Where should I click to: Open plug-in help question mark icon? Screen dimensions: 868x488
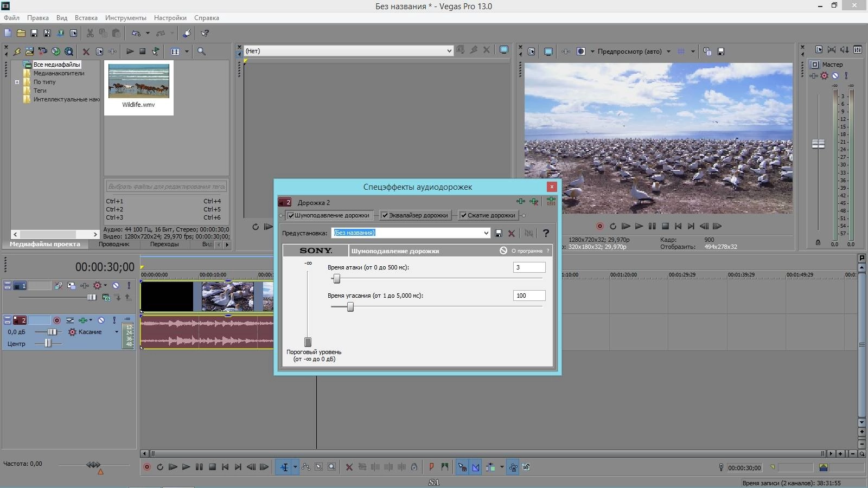click(546, 233)
